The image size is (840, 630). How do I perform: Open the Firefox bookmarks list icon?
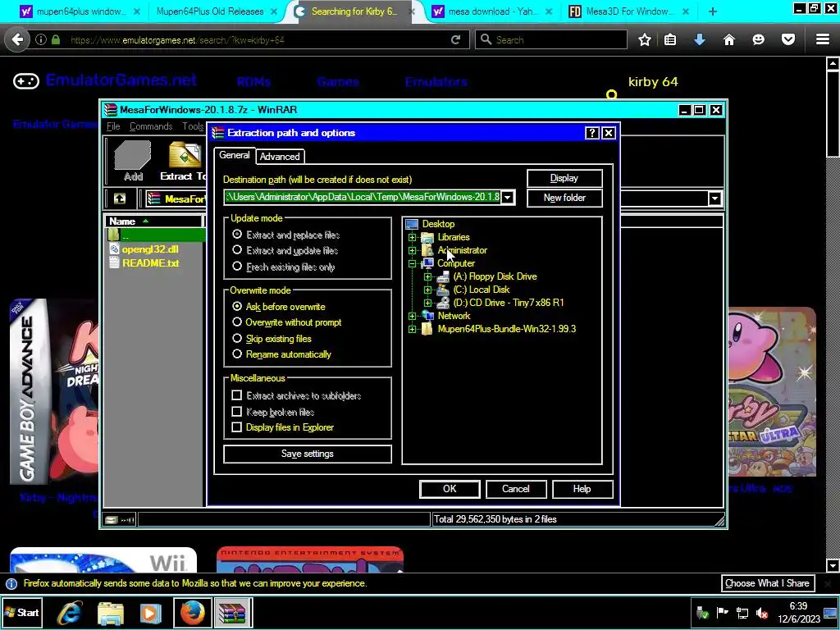(670, 39)
